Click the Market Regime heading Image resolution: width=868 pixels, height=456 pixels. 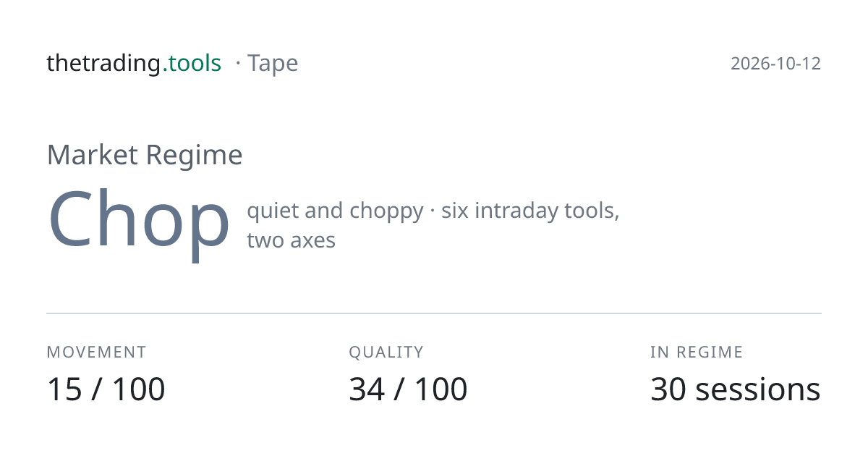click(145, 155)
